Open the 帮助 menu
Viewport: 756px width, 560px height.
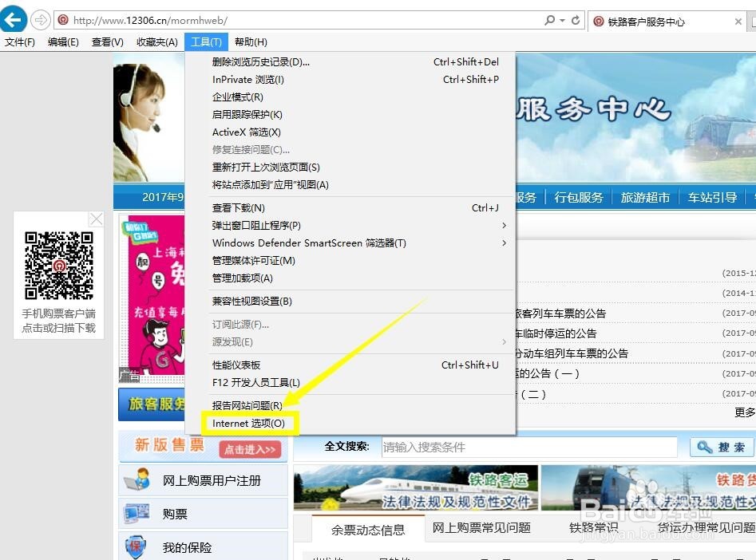(x=250, y=41)
